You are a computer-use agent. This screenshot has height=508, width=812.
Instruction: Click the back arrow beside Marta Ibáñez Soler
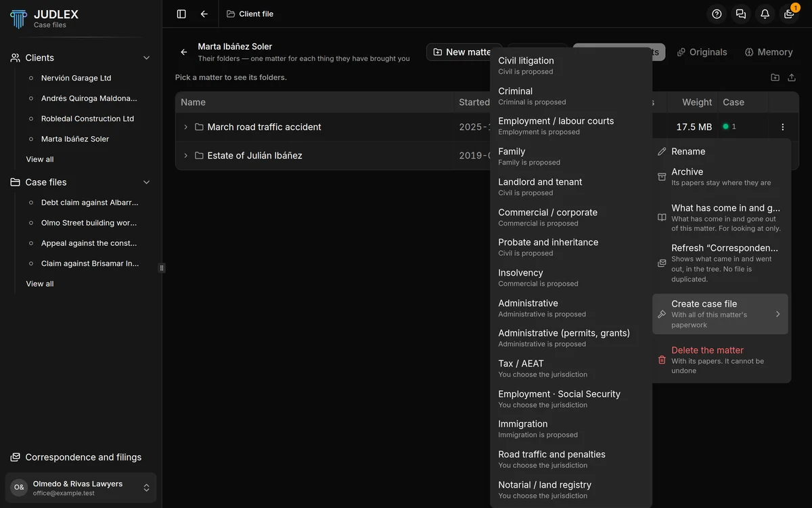pyautogui.click(x=184, y=52)
